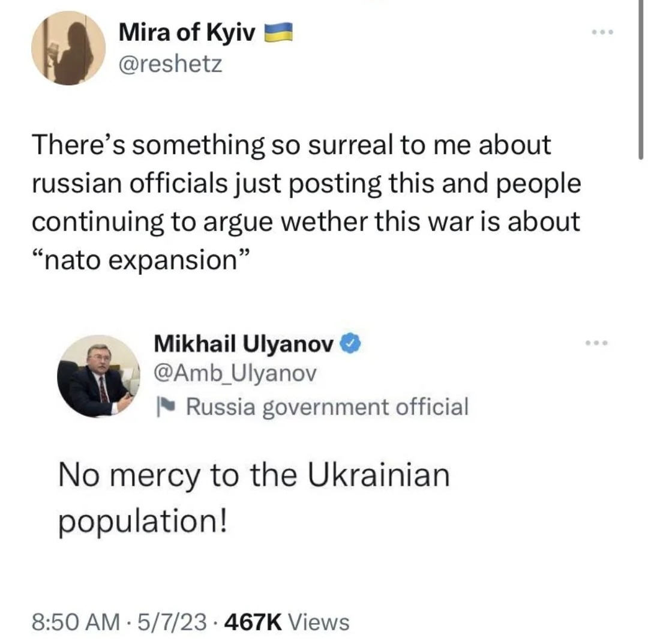Click the Ukrainian flag emoji beside Mira's name
The image size is (648, 644).
pyautogui.click(x=277, y=32)
